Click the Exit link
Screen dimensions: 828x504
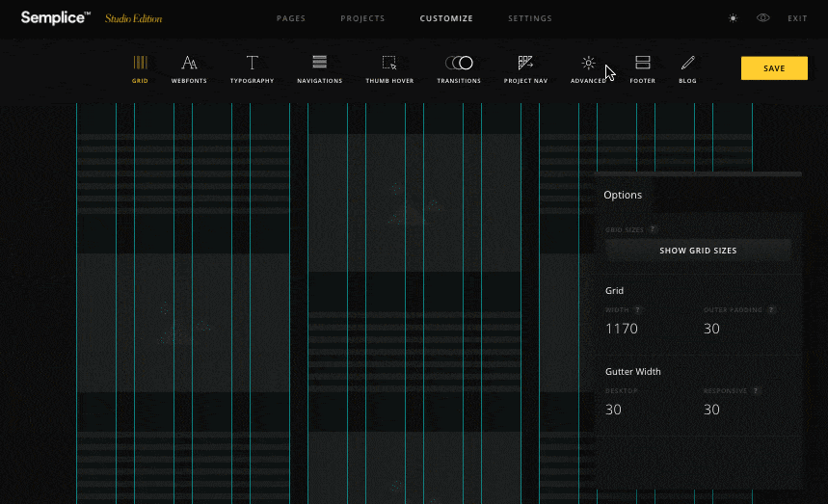[797, 18]
